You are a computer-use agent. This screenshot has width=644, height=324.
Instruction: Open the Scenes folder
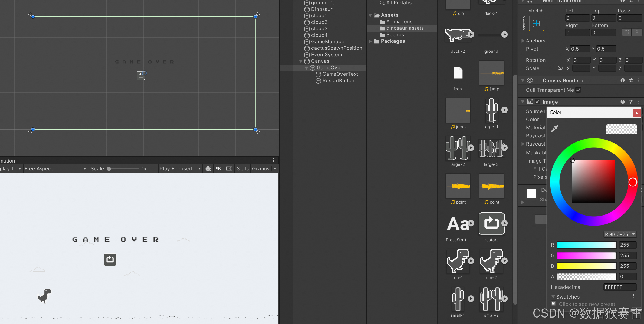coord(395,35)
